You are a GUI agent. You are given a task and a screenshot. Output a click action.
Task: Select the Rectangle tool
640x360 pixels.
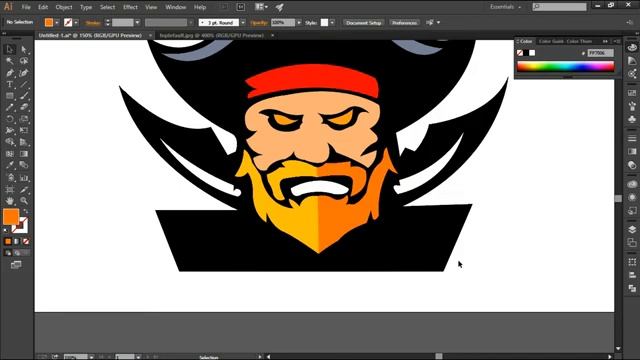(x=10, y=96)
